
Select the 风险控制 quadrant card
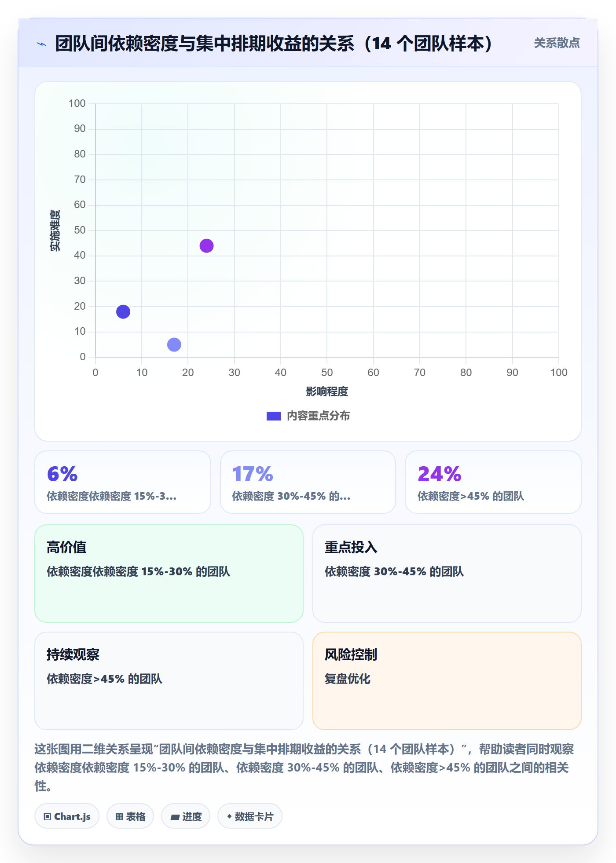(x=447, y=681)
